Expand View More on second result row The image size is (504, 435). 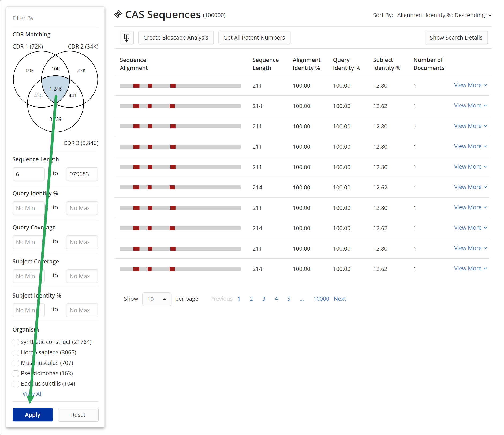tap(470, 106)
